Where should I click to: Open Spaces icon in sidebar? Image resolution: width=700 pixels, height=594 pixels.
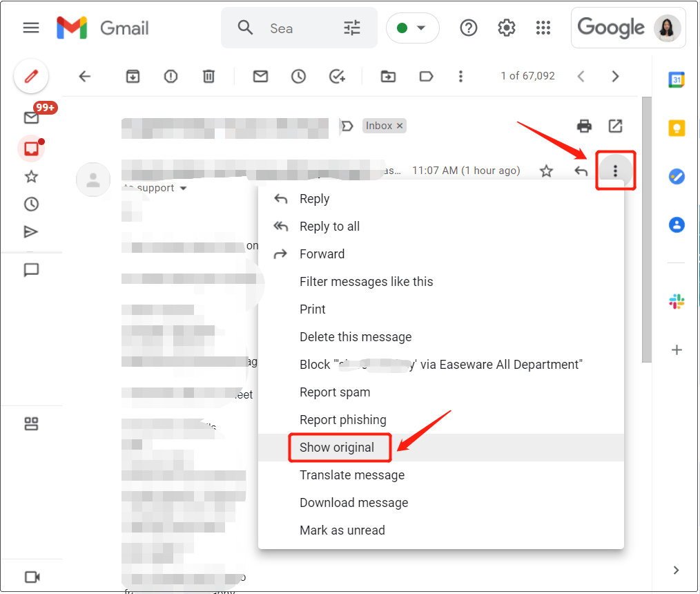pos(31,423)
